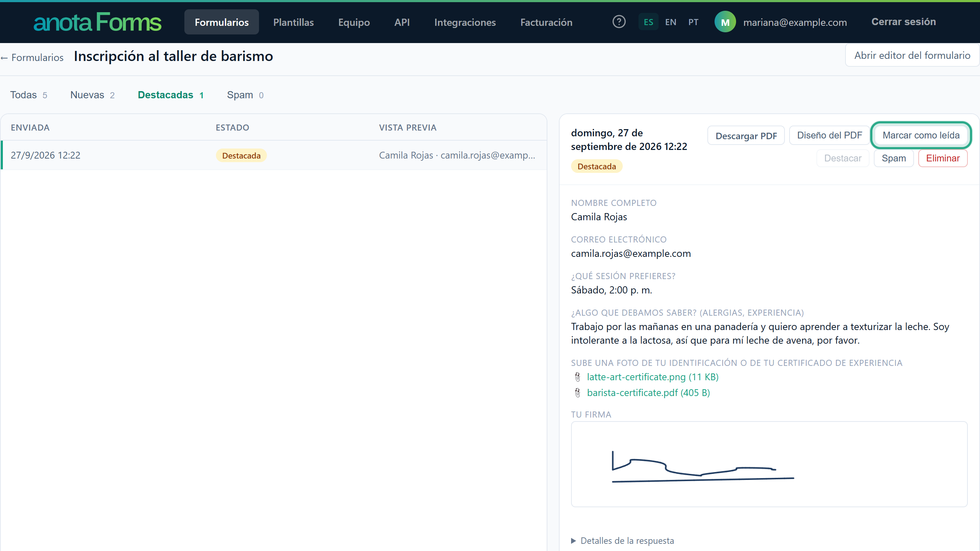Select the Nuevas tab
The image size is (980, 551).
[93, 95]
